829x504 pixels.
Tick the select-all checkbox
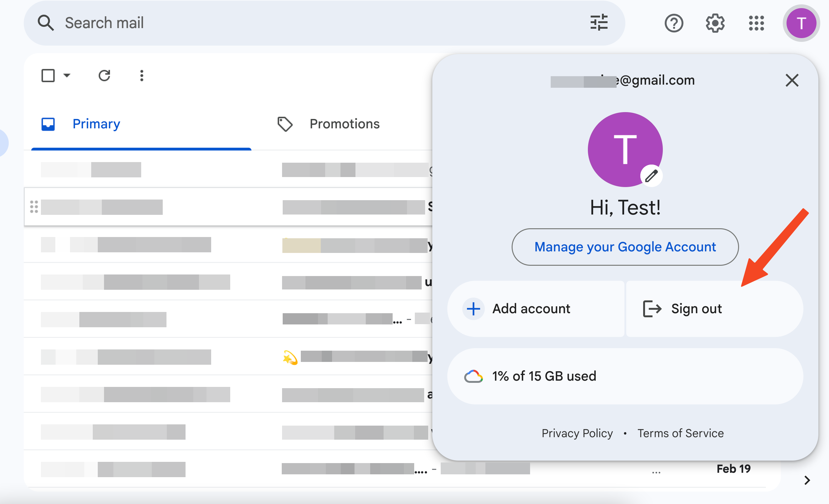point(48,75)
